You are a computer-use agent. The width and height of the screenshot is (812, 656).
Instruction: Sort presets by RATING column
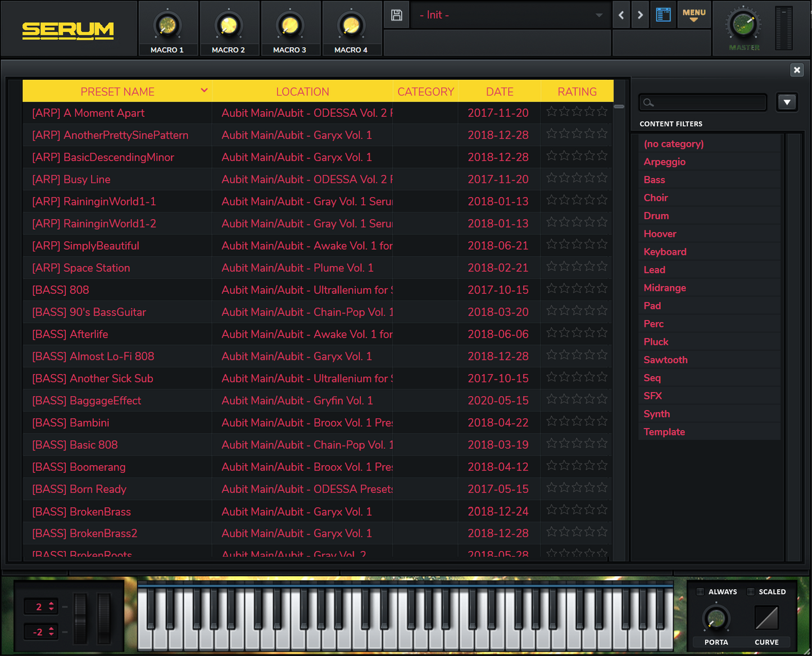coord(577,92)
